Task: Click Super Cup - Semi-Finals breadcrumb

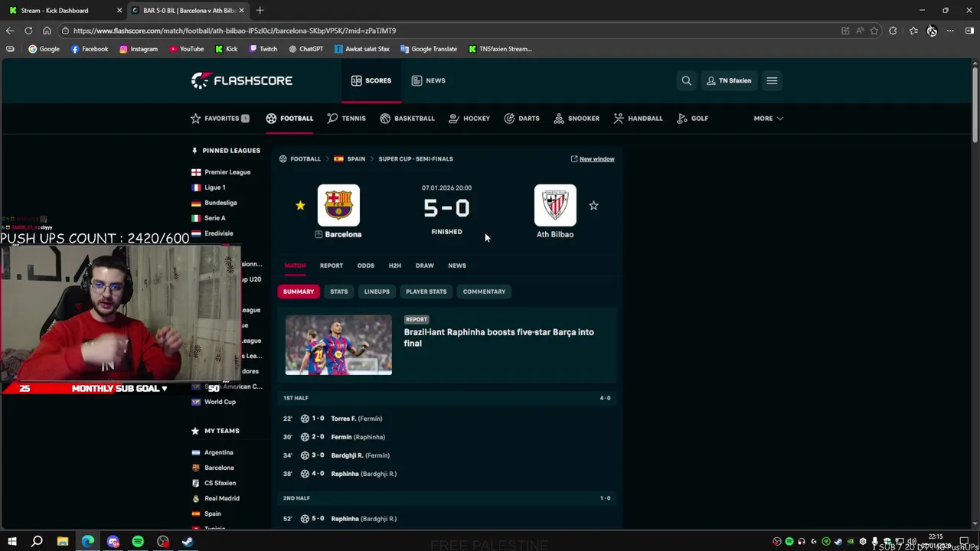Action: [x=416, y=159]
